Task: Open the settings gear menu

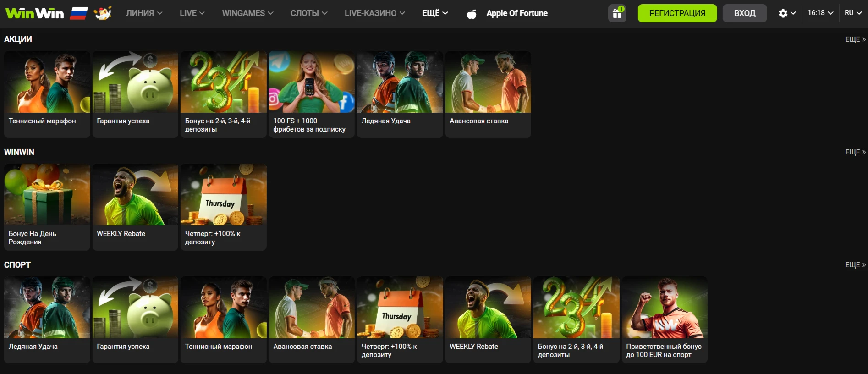Action: pyautogui.click(x=786, y=13)
